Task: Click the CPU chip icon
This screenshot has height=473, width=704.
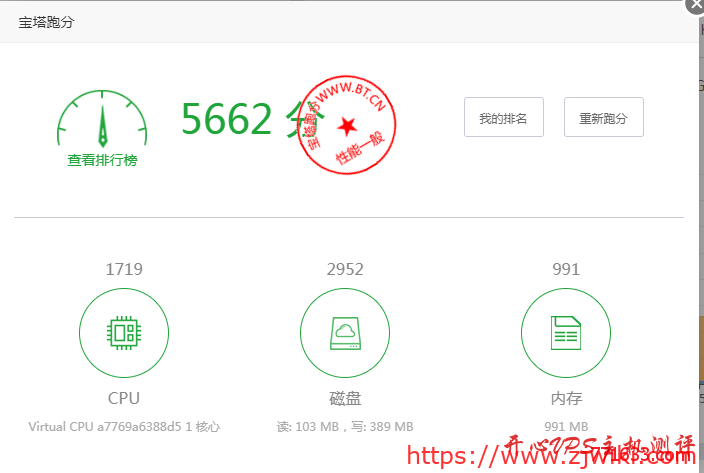Action: [x=124, y=332]
